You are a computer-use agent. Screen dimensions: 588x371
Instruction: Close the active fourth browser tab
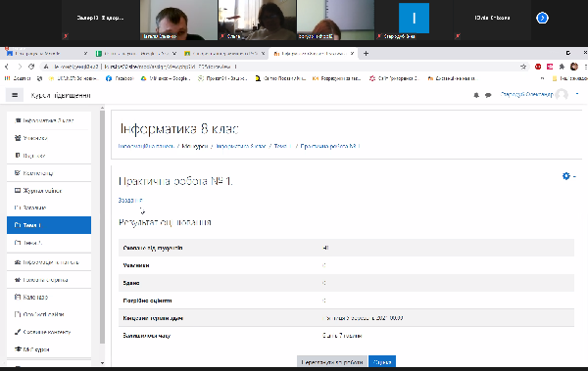tap(352, 54)
